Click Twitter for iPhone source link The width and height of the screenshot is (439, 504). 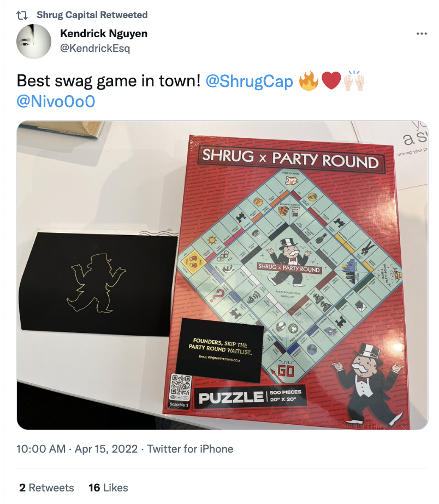click(x=190, y=449)
